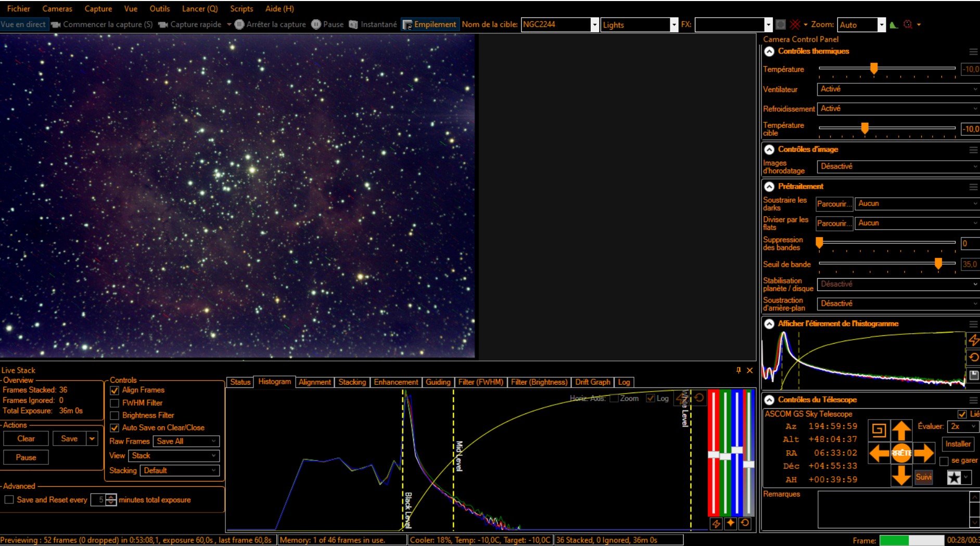Auto colour balance with the lightning icon below sliders
This screenshot has height=546, width=980.
716,524
